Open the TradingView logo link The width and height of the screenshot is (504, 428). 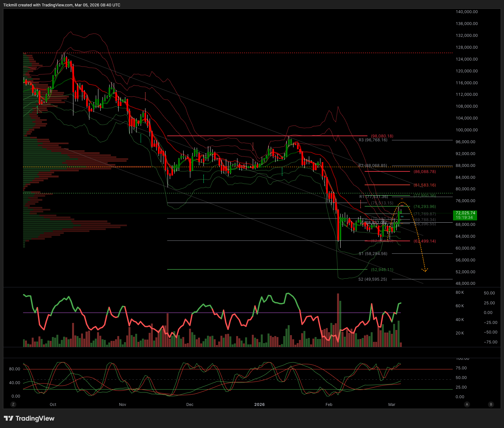click(x=29, y=418)
